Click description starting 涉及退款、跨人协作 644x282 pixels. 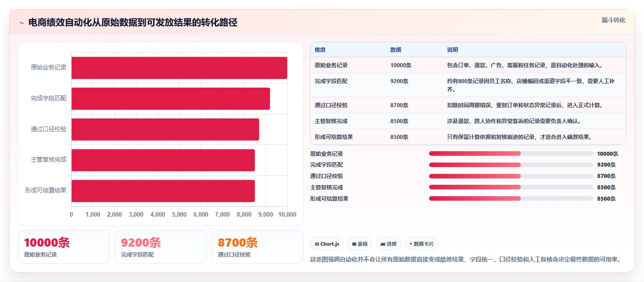[514, 121]
